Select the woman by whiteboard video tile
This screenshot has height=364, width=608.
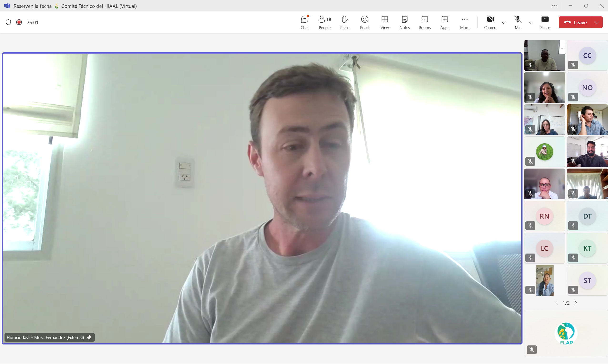tap(544, 120)
